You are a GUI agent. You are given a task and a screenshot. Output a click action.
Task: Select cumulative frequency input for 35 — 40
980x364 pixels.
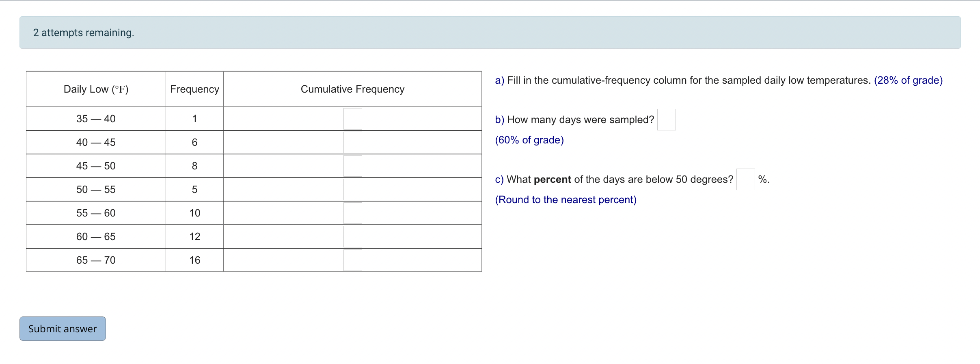tap(353, 119)
